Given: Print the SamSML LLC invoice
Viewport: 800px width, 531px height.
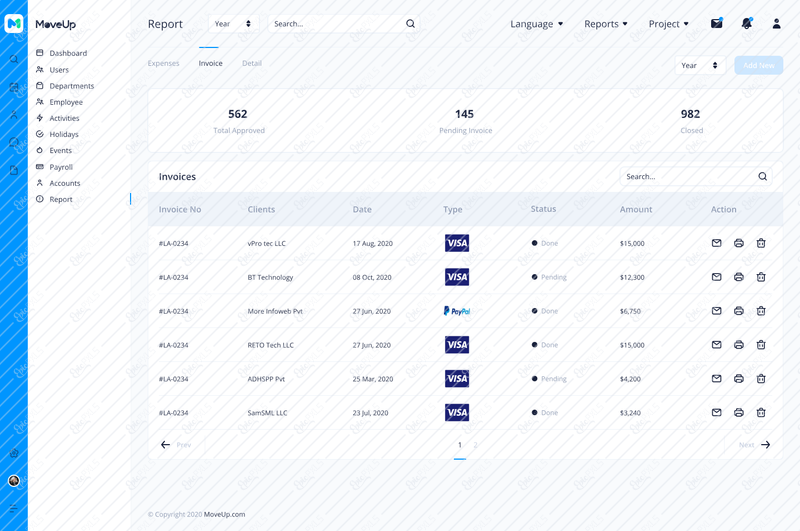Looking at the screenshot, I should point(739,413).
